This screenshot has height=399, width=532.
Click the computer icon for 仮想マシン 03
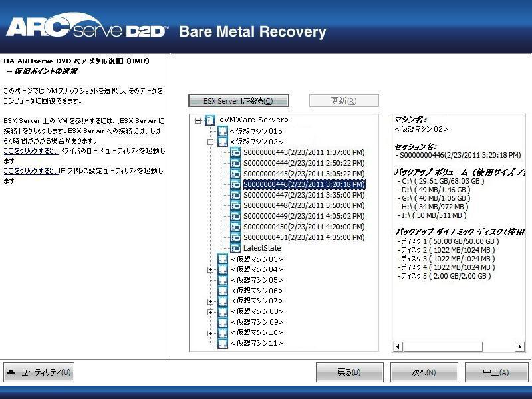[223, 259]
